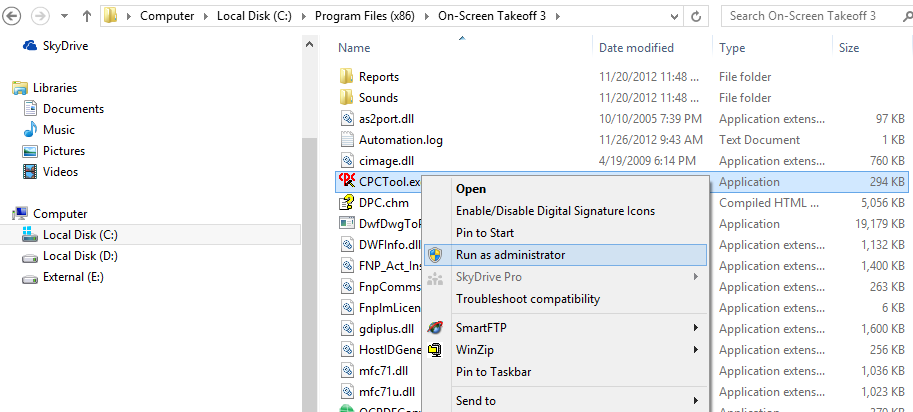Refresh the On-Screen Takeoff 3 folder
Viewport: 913px width, 412px height.
[x=695, y=16]
